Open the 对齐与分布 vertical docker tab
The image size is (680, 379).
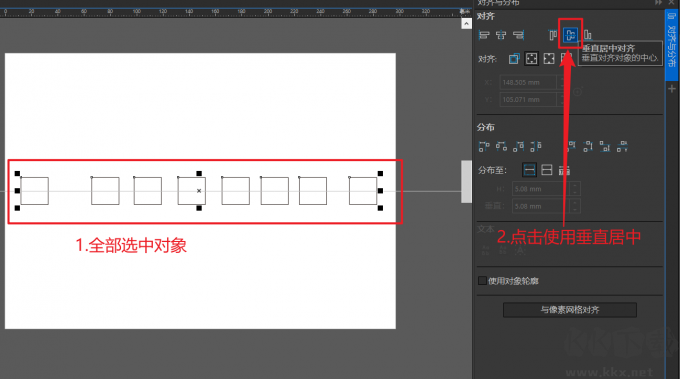coord(671,44)
